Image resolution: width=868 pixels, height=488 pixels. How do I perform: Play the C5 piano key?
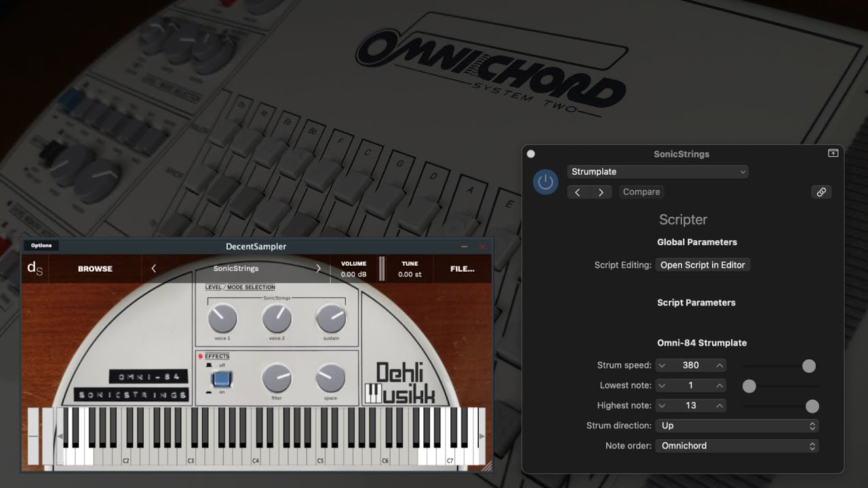click(320, 455)
